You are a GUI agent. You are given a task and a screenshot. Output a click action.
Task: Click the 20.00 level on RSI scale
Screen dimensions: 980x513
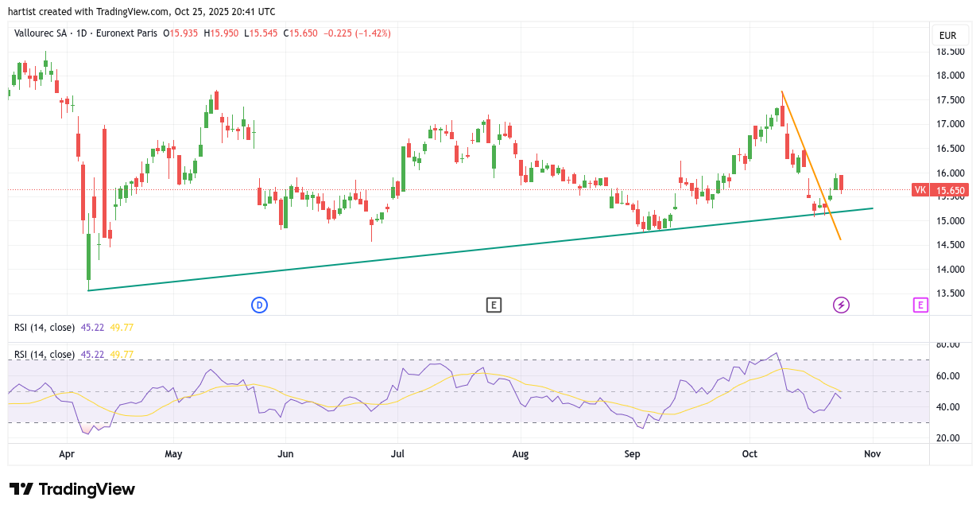point(947,438)
